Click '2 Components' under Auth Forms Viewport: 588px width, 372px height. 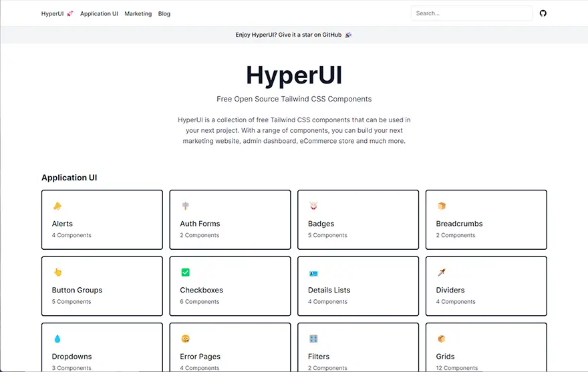[x=200, y=235]
